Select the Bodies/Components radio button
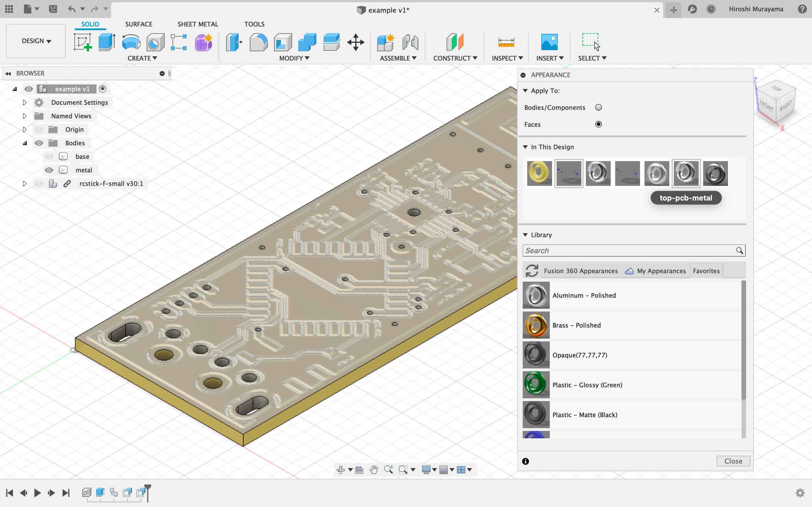Image resolution: width=812 pixels, height=507 pixels. click(598, 107)
